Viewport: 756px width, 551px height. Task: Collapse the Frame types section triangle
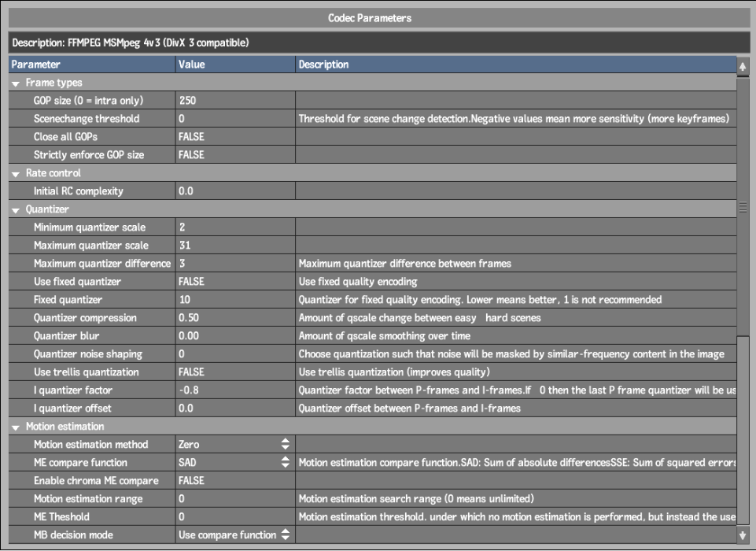(16, 83)
